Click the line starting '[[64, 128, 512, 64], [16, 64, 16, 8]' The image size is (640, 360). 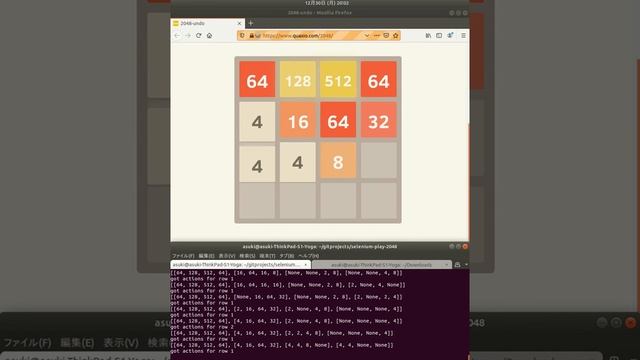coord(286,273)
